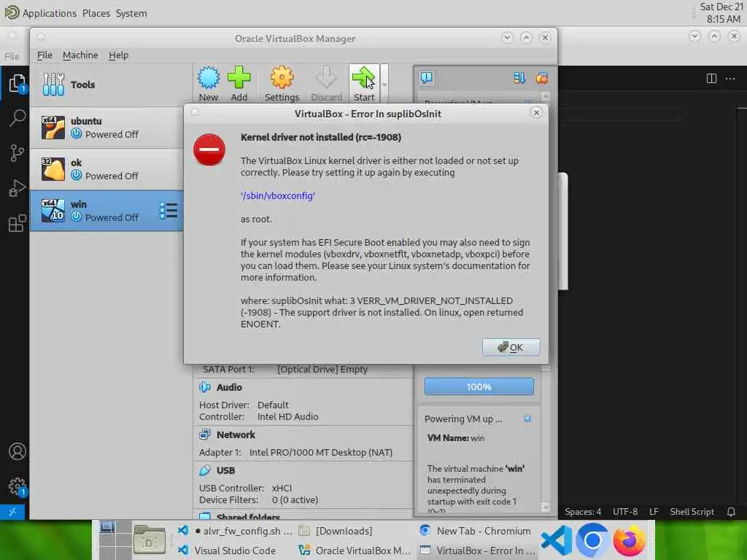747x560 pixels.
Task: Click the Network section header
Action: (x=236, y=435)
